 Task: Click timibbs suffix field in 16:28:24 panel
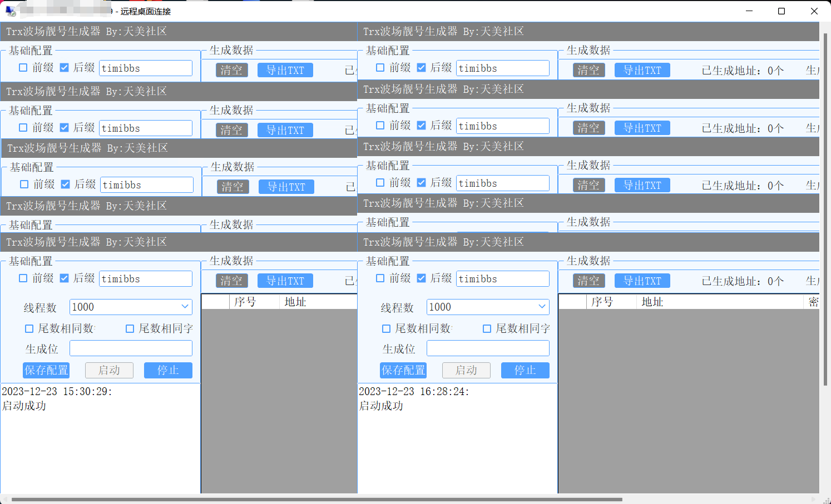pyautogui.click(x=503, y=279)
